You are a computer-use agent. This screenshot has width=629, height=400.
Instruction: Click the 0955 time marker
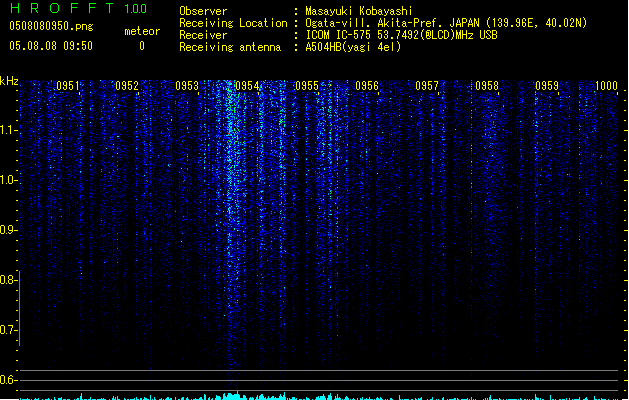pyautogui.click(x=307, y=86)
